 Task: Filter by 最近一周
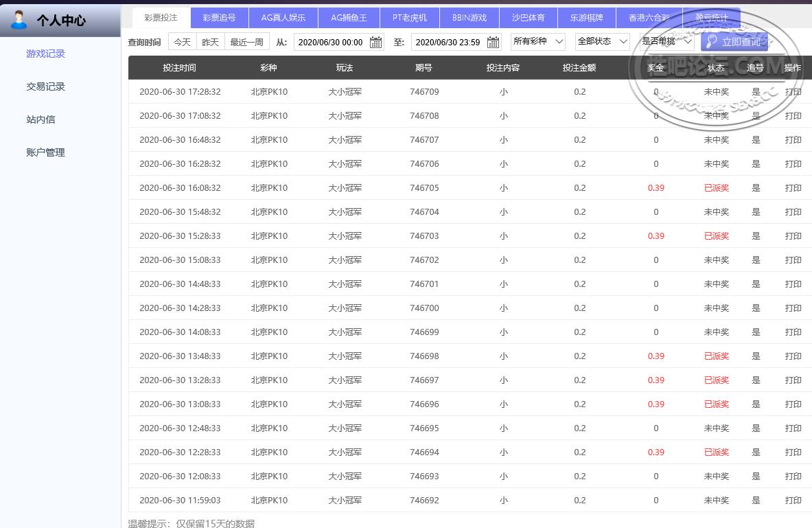point(246,42)
